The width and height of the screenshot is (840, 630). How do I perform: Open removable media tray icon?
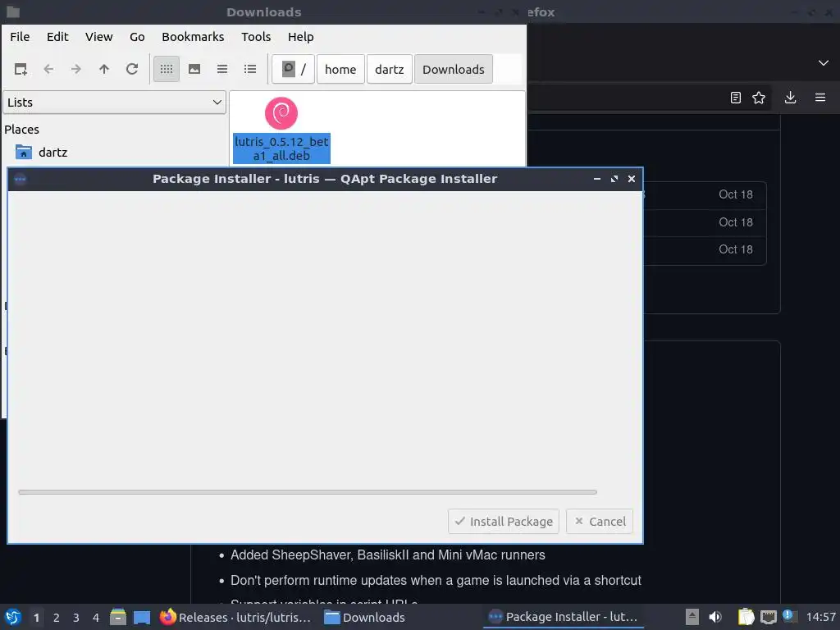point(692,617)
